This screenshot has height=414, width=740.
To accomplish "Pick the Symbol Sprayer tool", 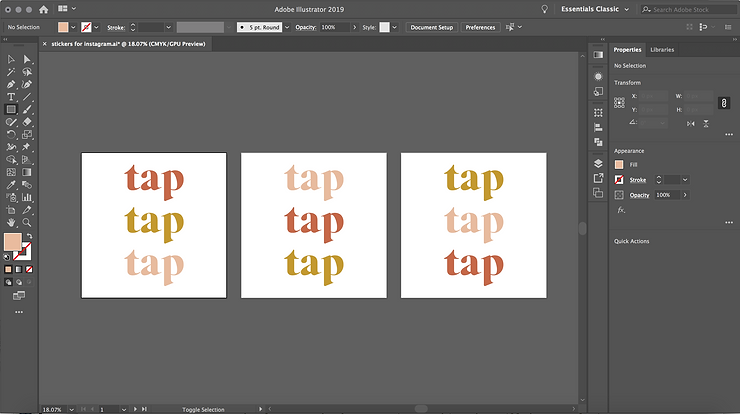I will (11, 197).
